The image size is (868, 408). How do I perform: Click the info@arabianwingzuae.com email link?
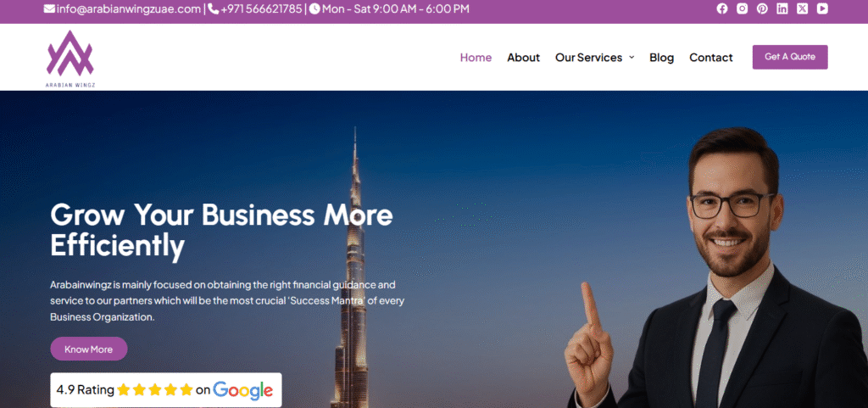coord(129,8)
